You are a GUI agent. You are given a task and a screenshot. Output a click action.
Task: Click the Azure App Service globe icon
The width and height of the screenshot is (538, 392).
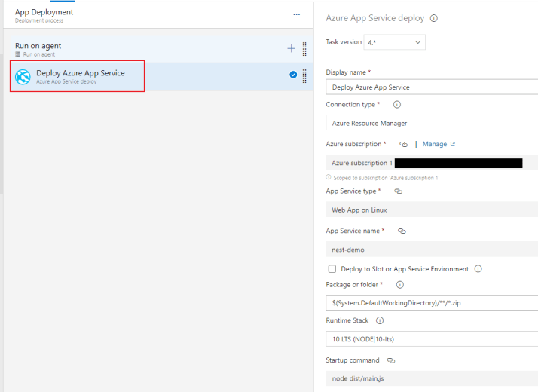(23, 77)
